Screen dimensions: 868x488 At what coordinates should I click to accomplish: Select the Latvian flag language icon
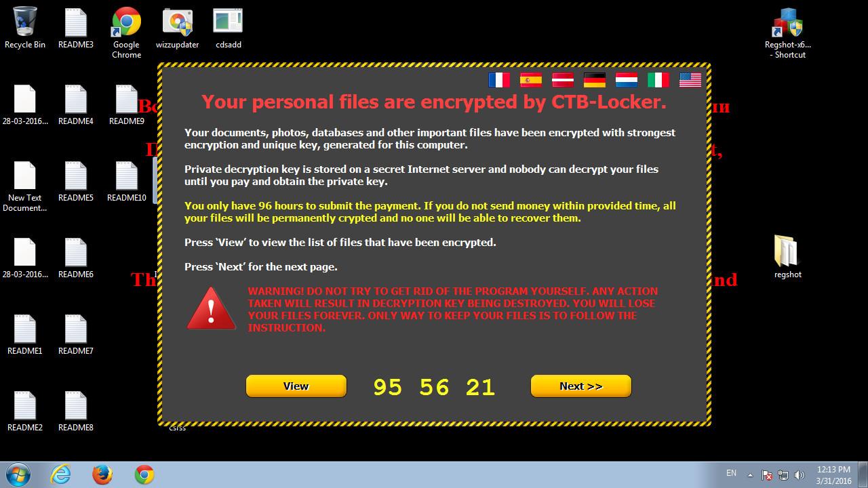pos(563,80)
